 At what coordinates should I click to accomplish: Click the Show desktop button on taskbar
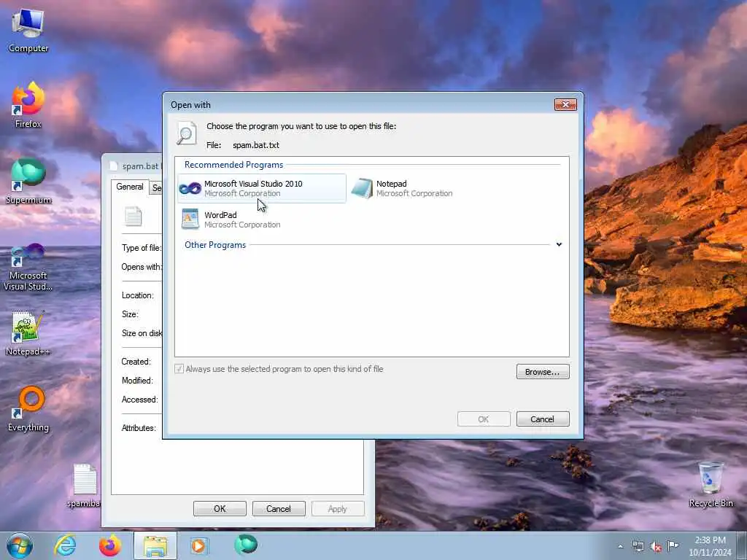click(742, 545)
